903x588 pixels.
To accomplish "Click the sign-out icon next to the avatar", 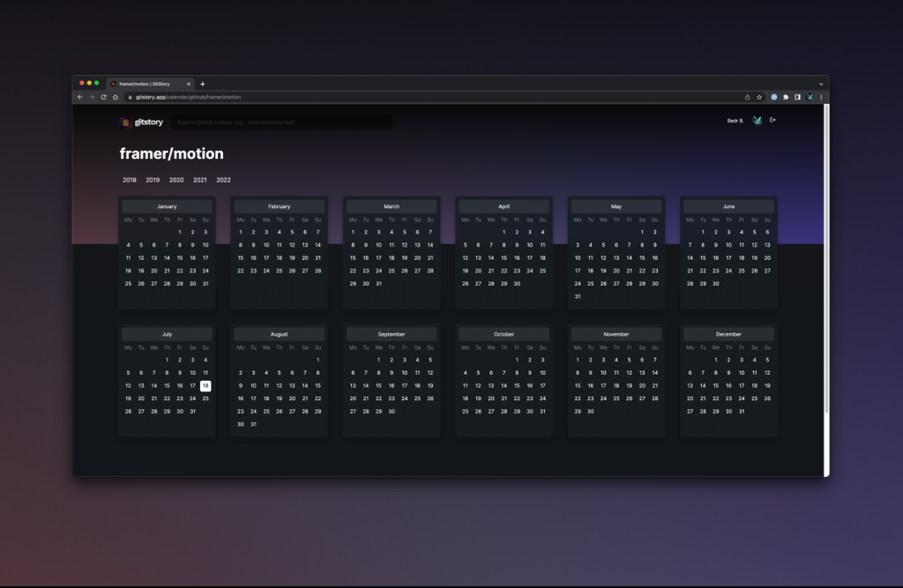I will pos(772,120).
